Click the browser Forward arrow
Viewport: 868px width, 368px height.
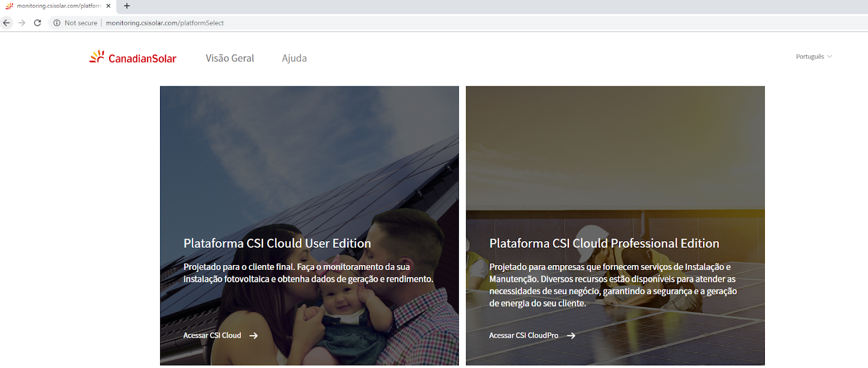click(x=22, y=23)
